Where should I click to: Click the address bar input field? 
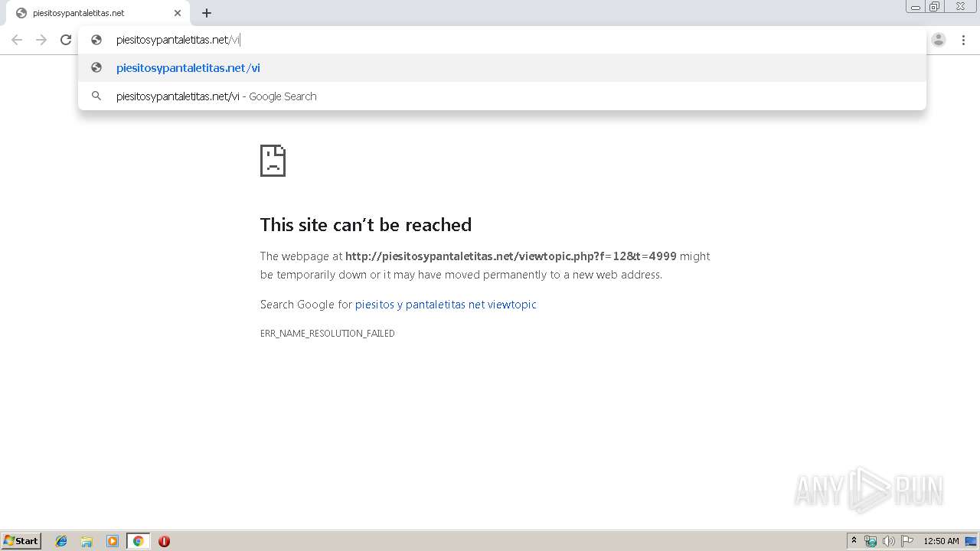[501, 40]
